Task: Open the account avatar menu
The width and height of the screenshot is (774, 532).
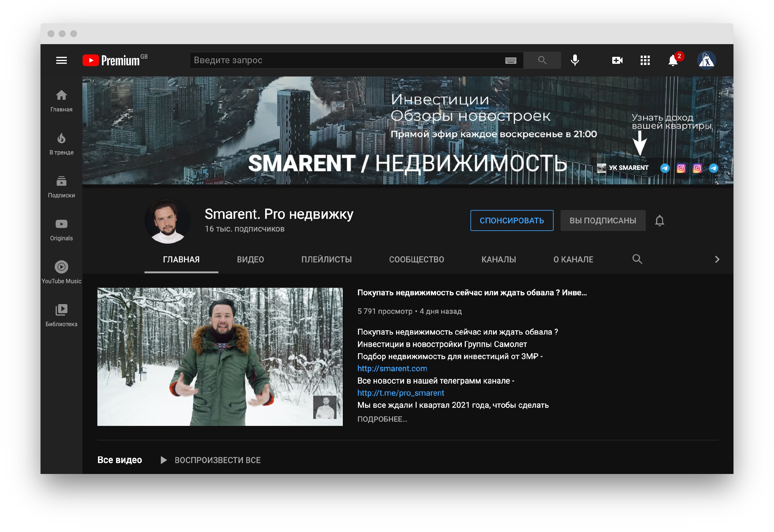Action: pyautogui.click(x=706, y=60)
